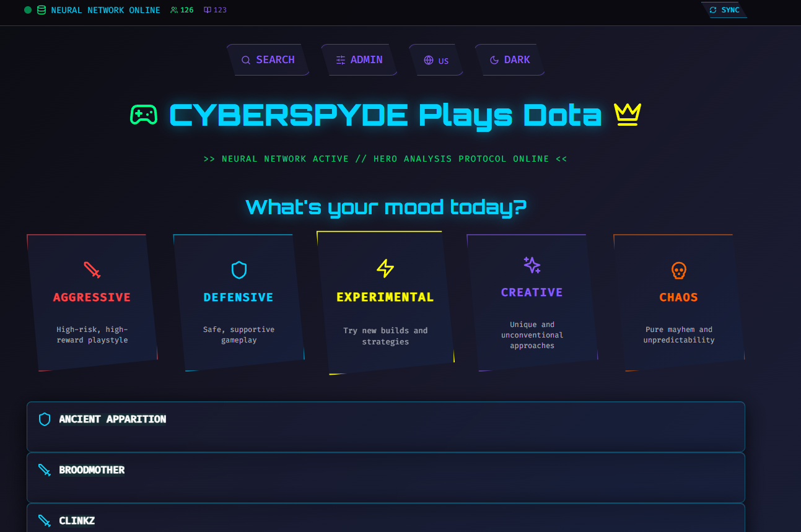Click the users icon showing 126
This screenshot has width=801, height=532.
174,10
